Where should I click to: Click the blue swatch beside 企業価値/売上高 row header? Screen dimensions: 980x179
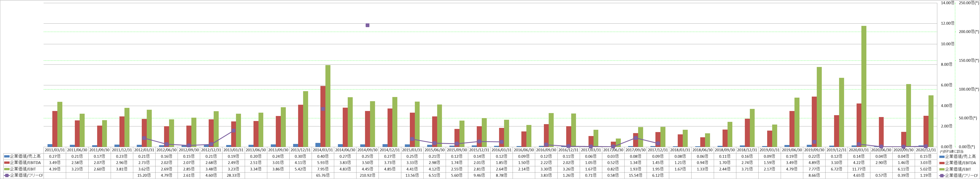tap(6, 156)
